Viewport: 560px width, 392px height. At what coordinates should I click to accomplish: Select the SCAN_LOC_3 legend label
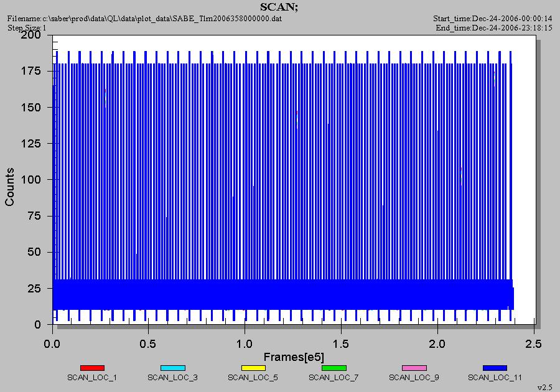tap(172, 377)
